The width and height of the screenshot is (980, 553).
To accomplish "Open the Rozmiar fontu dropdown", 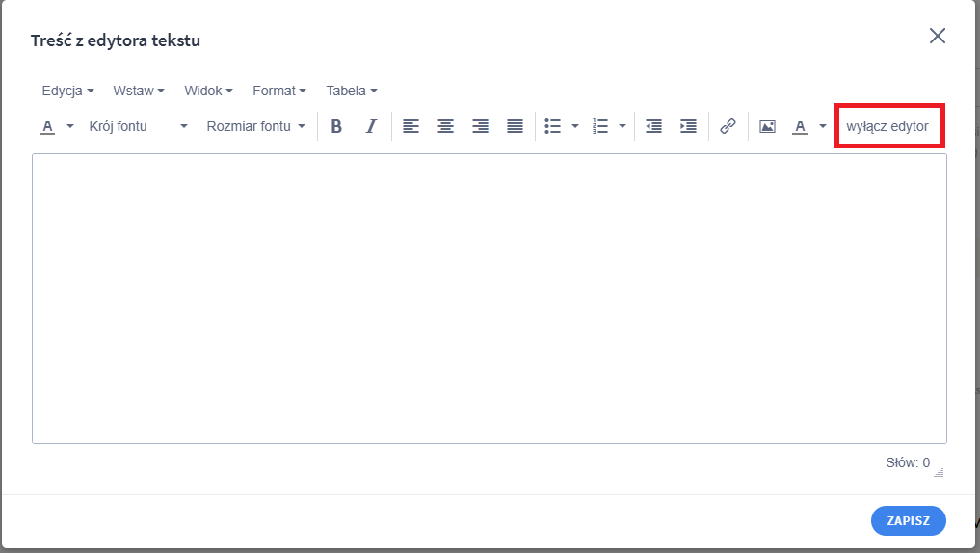I will (x=255, y=126).
